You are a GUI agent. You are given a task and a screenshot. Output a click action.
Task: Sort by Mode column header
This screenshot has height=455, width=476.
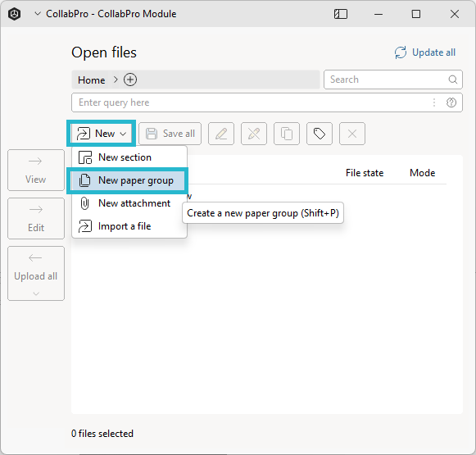point(422,173)
